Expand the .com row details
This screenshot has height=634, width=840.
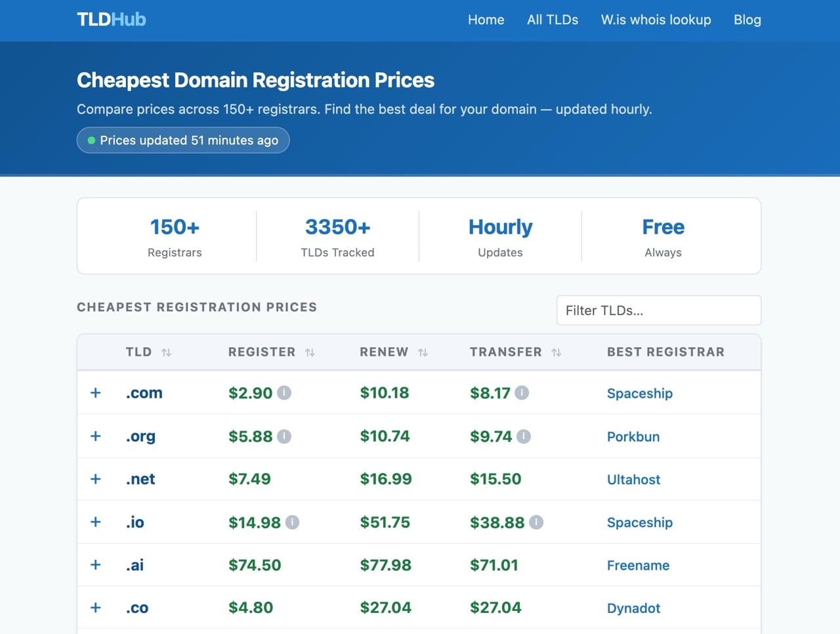coord(96,393)
